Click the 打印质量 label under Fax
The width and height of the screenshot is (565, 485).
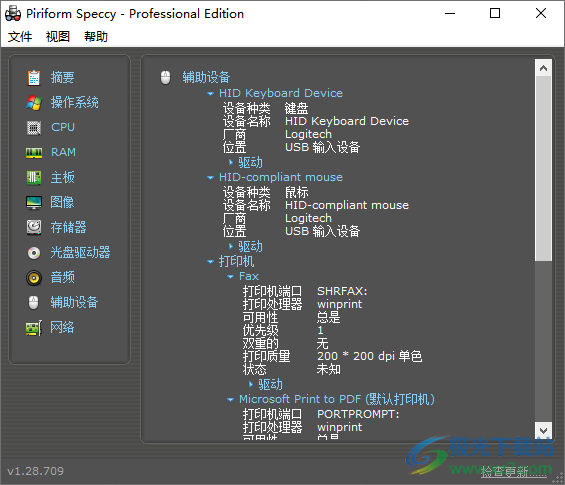(266, 356)
